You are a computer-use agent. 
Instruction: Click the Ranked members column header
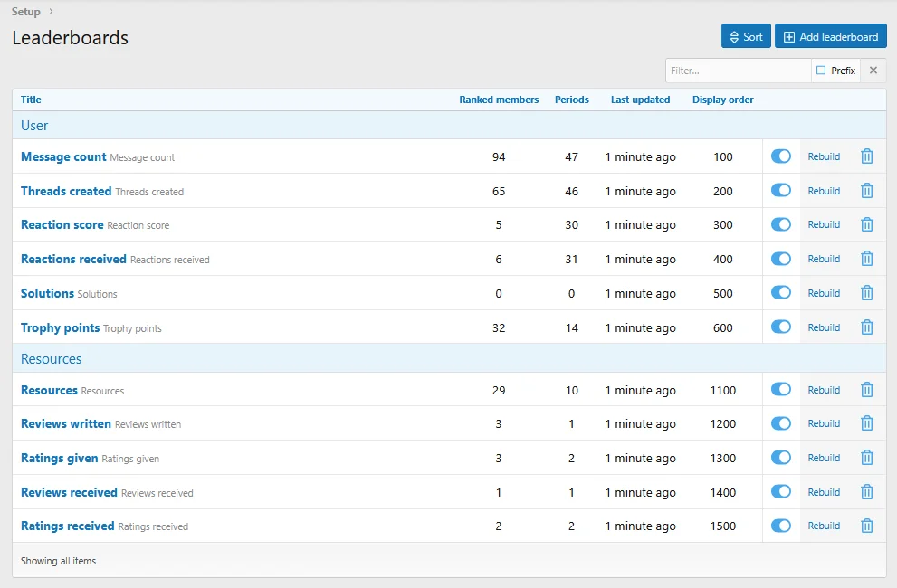click(x=499, y=100)
